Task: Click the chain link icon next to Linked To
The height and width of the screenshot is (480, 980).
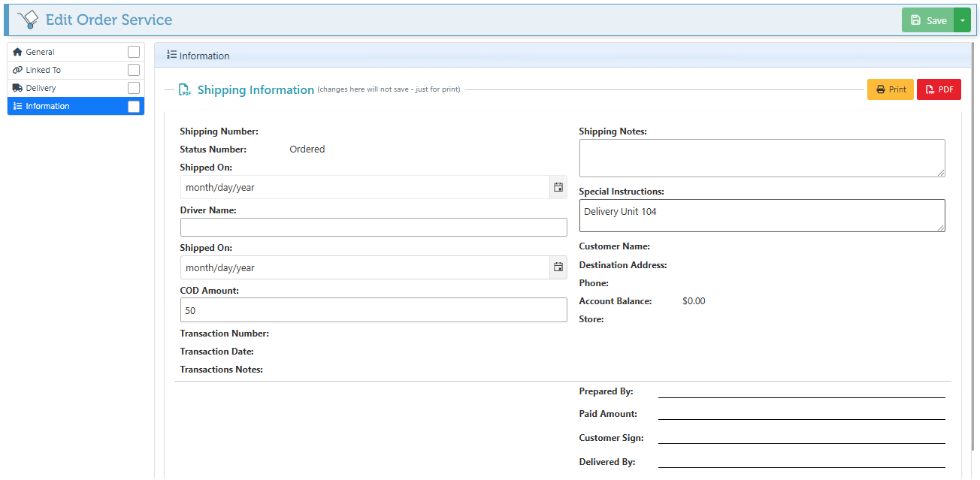Action: tap(17, 70)
